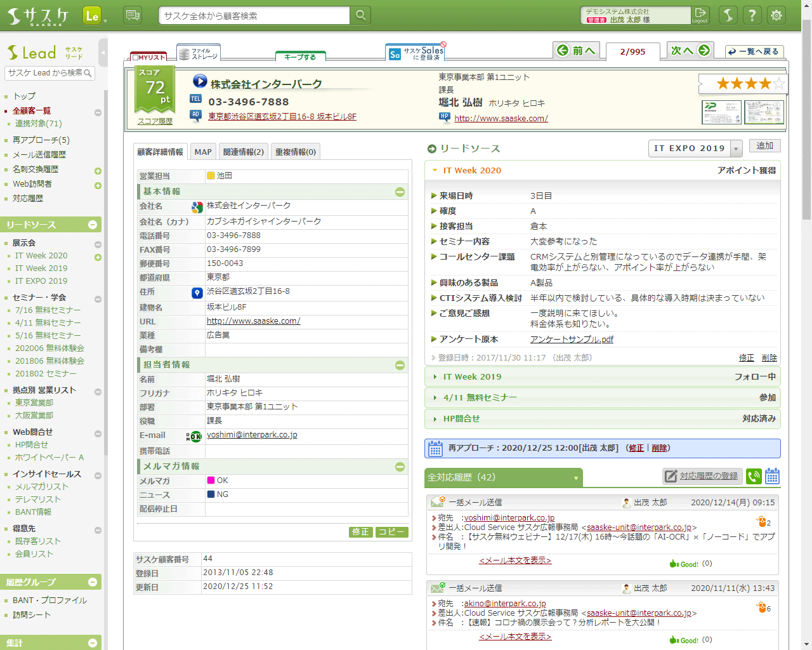Collapse the リードソース sidebar group
Screen dimensions: 812x650
[x=93, y=225]
